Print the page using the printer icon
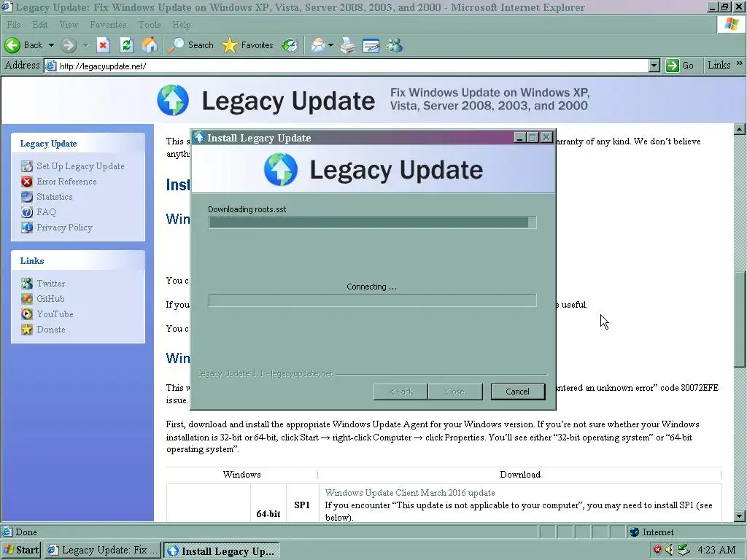This screenshot has width=747, height=560. (x=348, y=46)
